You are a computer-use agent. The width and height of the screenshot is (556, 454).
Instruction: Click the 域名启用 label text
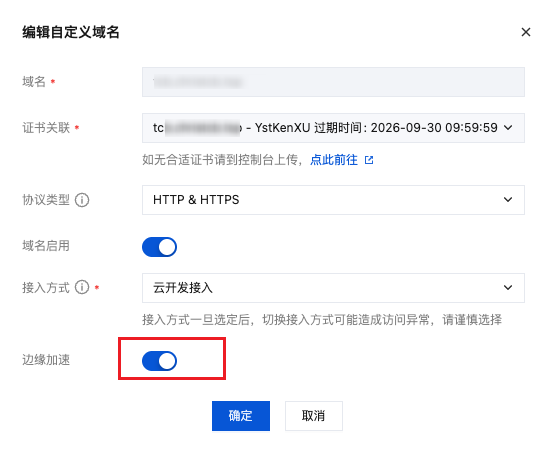(x=46, y=245)
